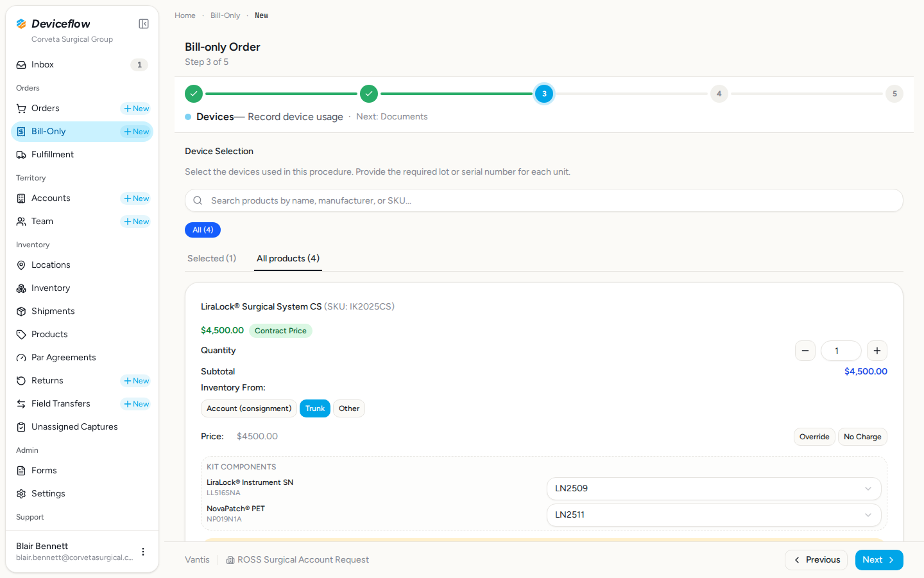Image resolution: width=924 pixels, height=578 pixels.
Task: Select Other inventory source
Action: pyautogui.click(x=349, y=408)
